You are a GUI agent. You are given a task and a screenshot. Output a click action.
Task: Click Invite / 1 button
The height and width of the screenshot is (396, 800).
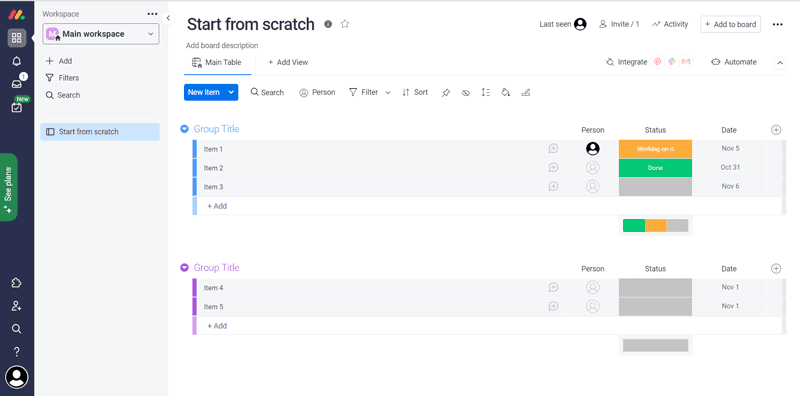(x=619, y=24)
